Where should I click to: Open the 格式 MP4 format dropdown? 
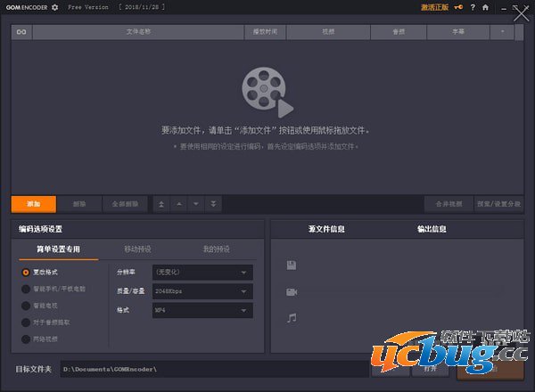point(202,310)
